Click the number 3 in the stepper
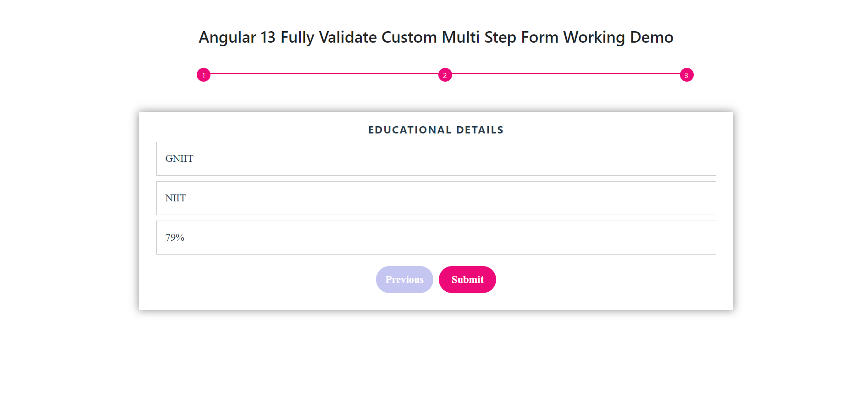Image resolution: width=868 pixels, height=416 pixels. [x=686, y=75]
